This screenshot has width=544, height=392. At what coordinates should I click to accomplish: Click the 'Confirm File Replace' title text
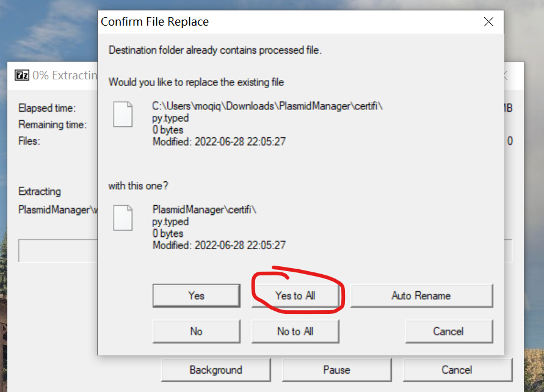(x=154, y=22)
